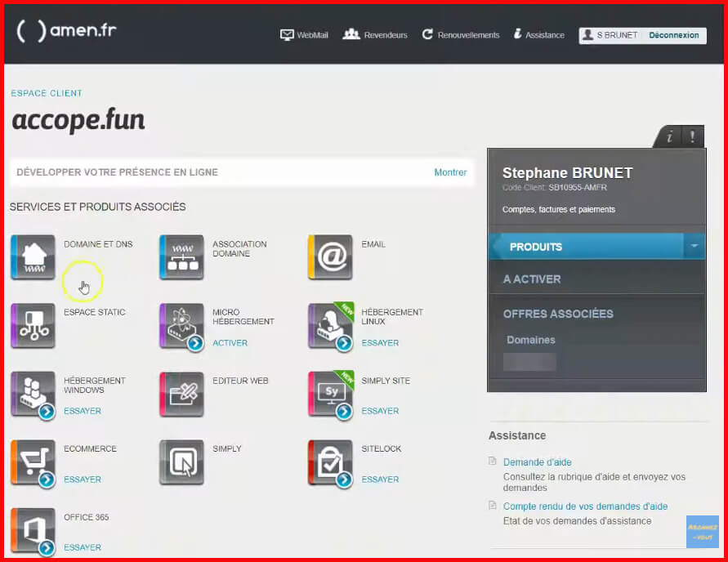Click the exclamation alert tab icon

pyautogui.click(x=692, y=136)
